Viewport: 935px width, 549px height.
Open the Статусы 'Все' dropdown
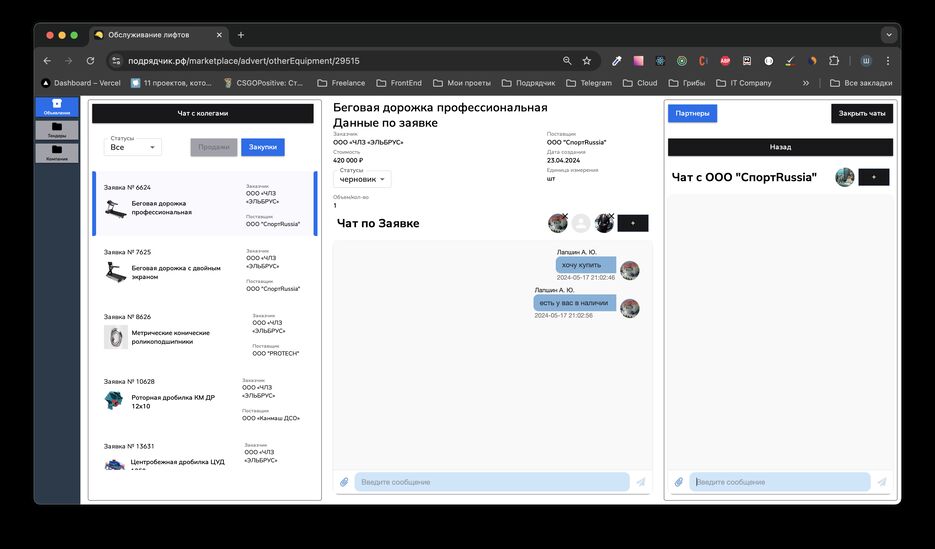tap(132, 147)
